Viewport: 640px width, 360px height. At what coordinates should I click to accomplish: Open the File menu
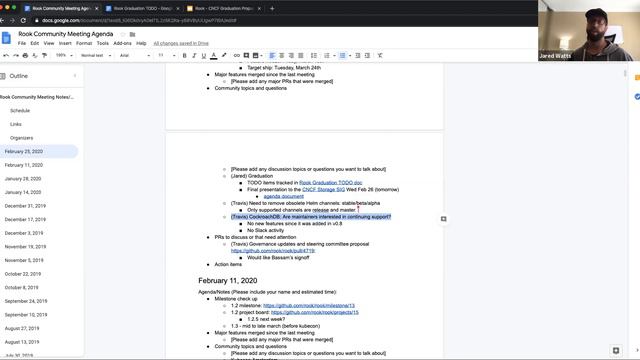coord(22,43)
